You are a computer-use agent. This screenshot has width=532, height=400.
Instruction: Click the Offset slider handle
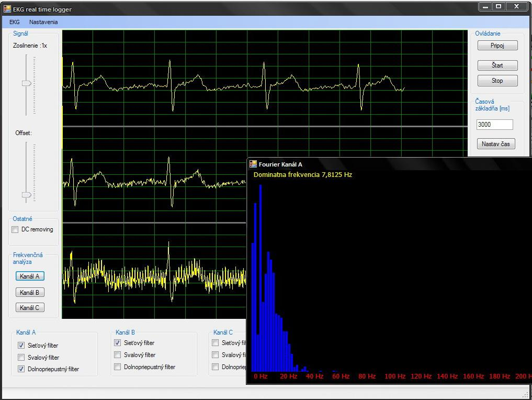coord(27,195)
